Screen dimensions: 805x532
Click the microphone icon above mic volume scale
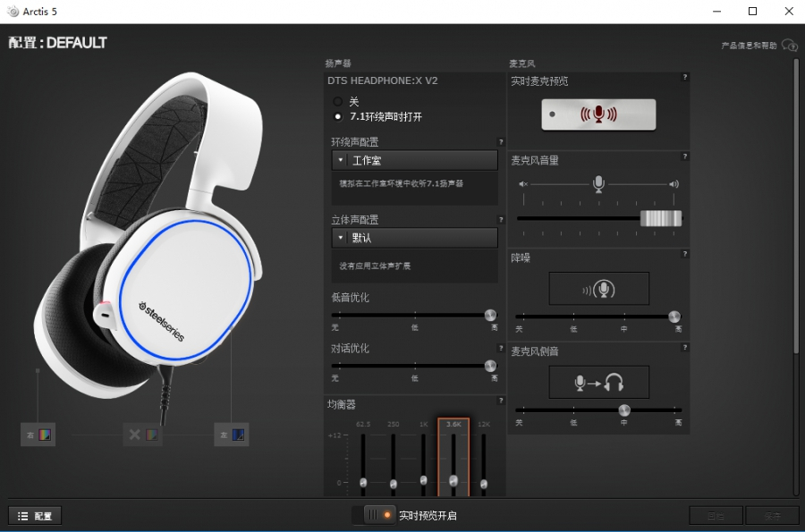(x=598, y=183)
